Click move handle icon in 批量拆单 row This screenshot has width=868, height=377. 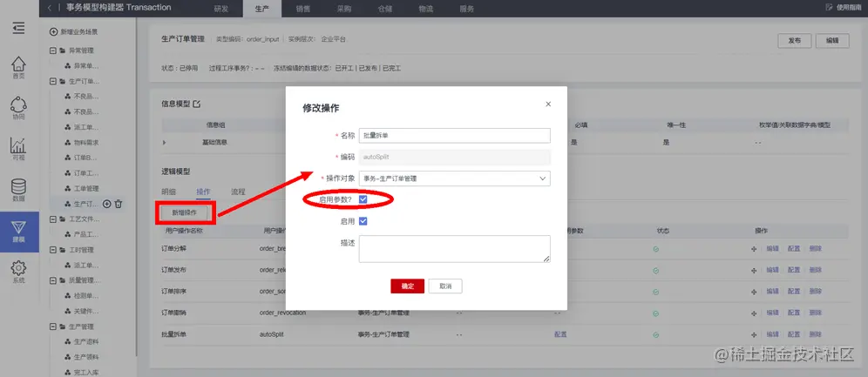[754, 334]
